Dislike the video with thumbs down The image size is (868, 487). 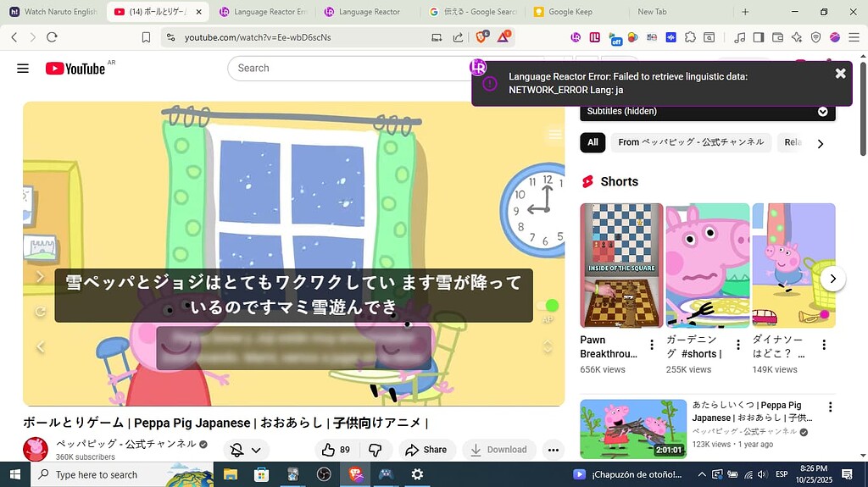point(375,450)
